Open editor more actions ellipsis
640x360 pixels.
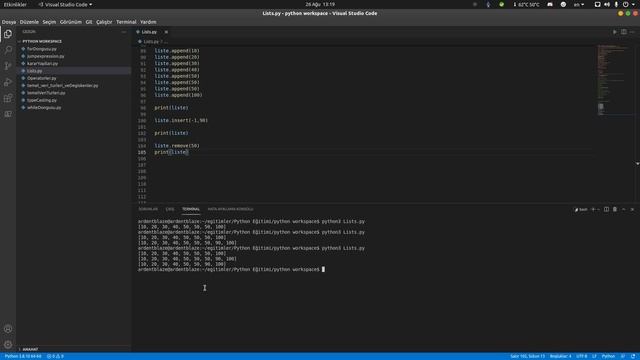[632, 32]
